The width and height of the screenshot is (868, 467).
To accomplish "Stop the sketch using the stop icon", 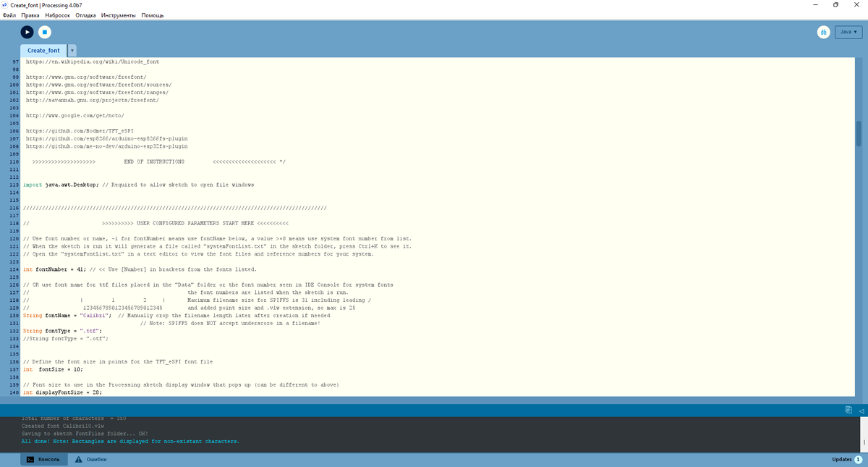I will (46, 32).
